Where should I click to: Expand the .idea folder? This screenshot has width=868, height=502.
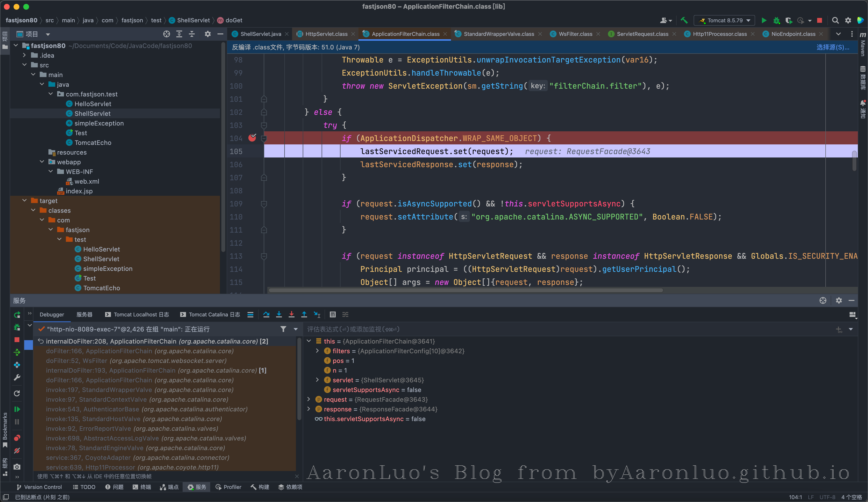24,55
